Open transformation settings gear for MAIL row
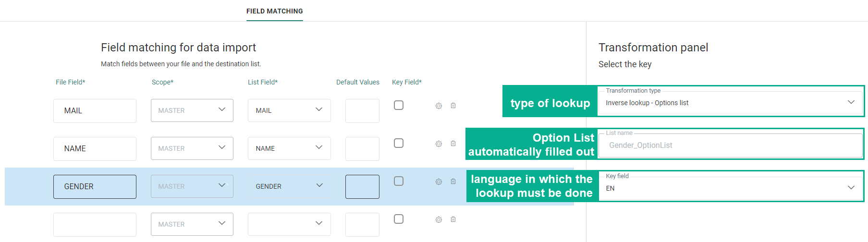The image size is (868, 242). [x=439, y=106]
